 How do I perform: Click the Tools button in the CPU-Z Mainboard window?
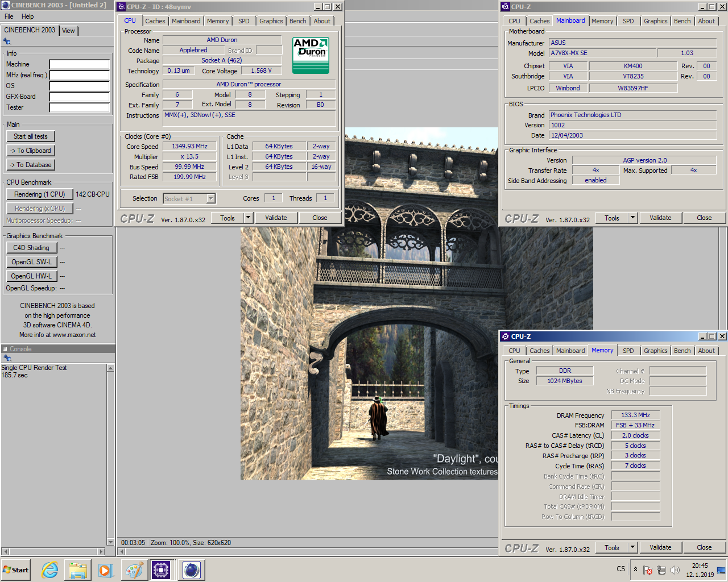click(612, 218)
